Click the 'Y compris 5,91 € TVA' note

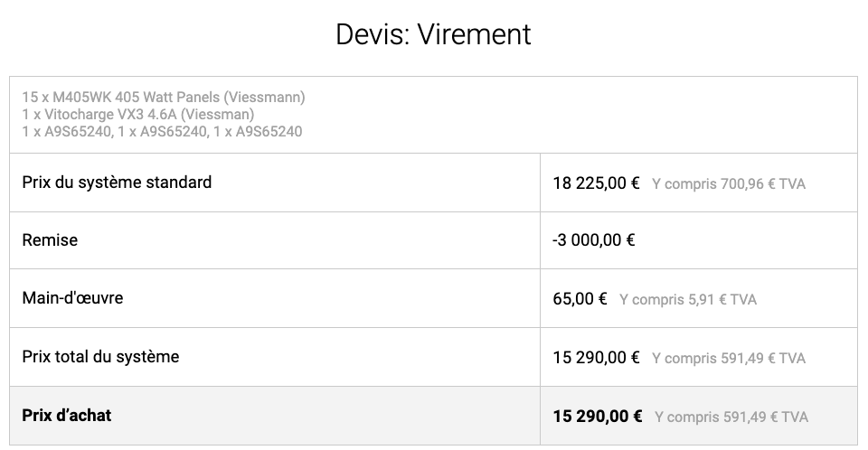[687, 299]
